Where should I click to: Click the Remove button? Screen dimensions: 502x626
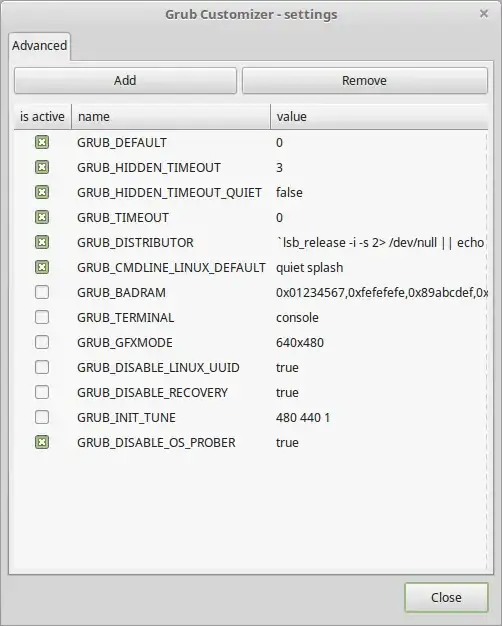[365, 81]
